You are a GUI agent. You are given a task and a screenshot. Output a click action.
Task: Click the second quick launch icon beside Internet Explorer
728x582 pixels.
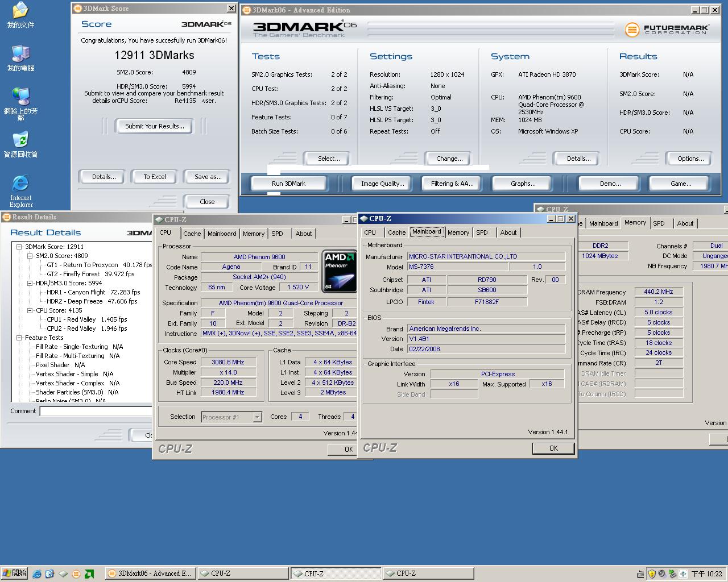click(x=50, y=574)
